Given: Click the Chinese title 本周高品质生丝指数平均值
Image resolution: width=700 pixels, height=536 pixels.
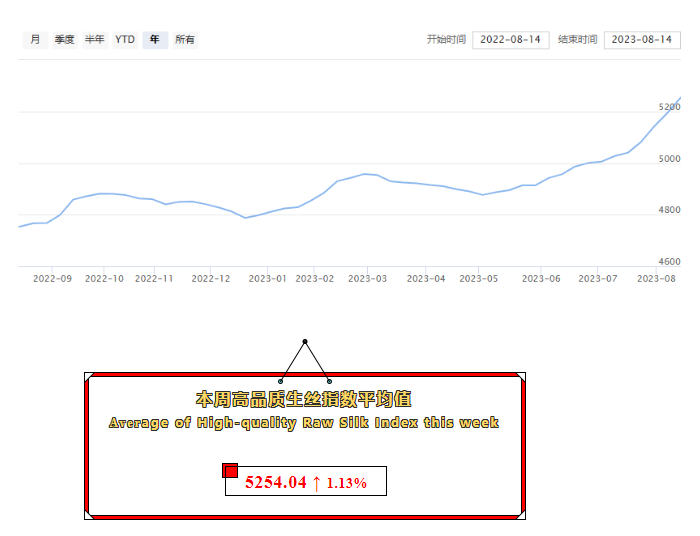Looking at the screenshot, I should coord(303,399).
